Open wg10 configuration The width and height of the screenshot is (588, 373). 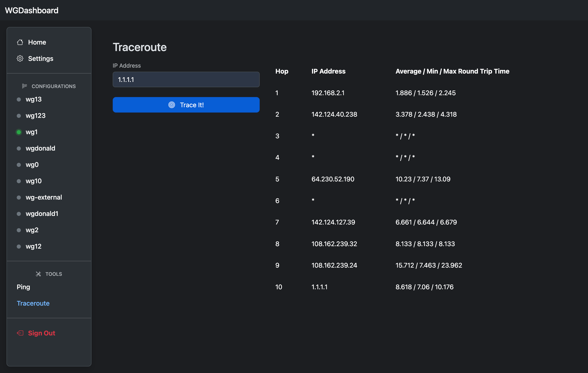pyautogui.click(x=33, y=181)
